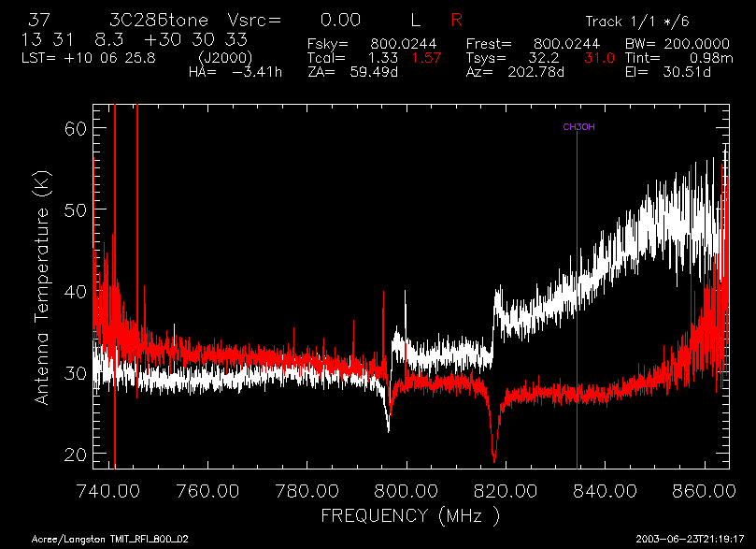
Task: Click the 860.00 frequency tick label
Action: pos(704,491)
